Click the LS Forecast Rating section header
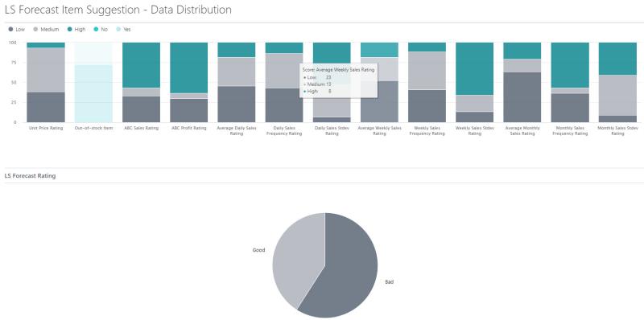Screen dimensions: 644x320 (30, 175)
